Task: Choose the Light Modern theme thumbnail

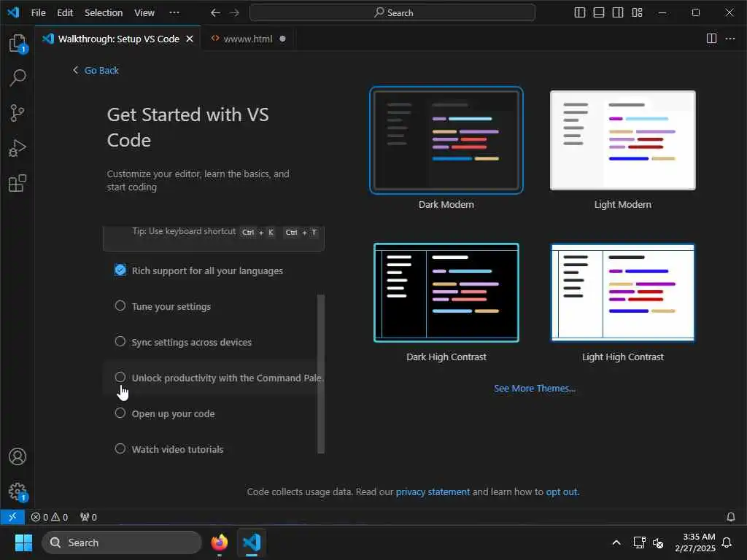Action: 623,140
